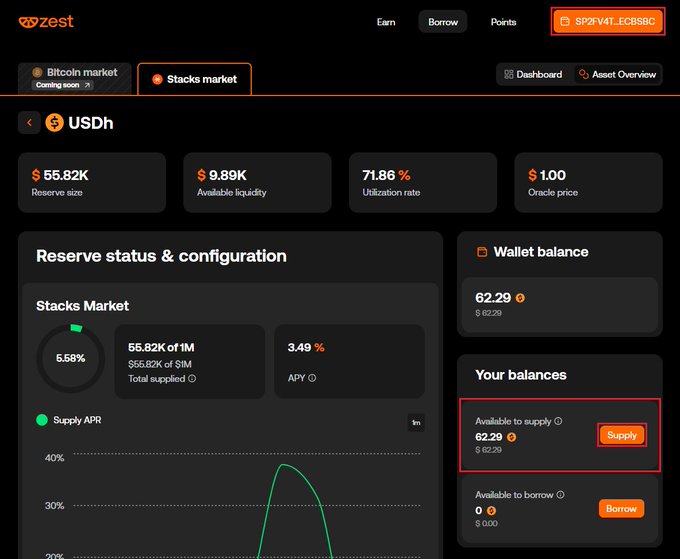This screenshot has width=680, height=559.
Task: Switch to Asset Overview view
Action: [617, 75]
